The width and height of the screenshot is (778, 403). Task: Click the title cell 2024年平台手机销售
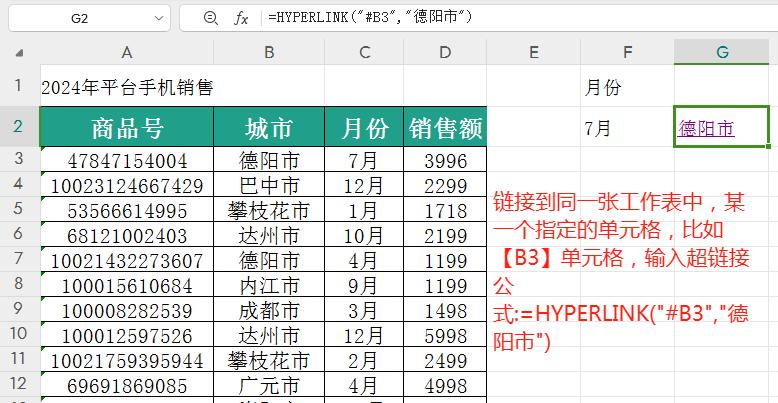127,88
